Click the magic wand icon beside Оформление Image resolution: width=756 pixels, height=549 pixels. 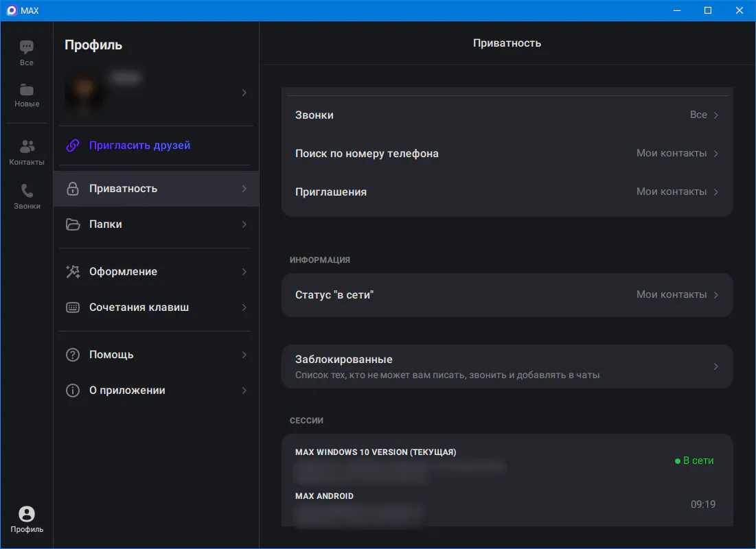(73, 271)
